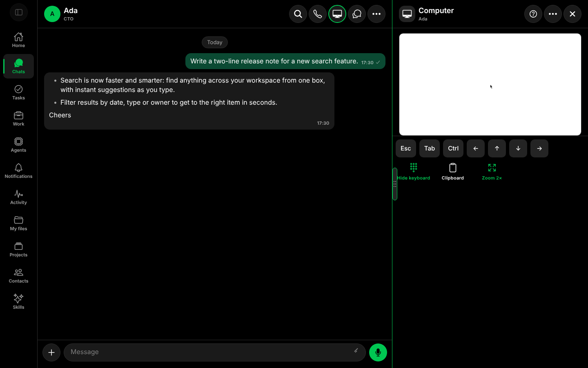View the Activity page

(18, 197)
